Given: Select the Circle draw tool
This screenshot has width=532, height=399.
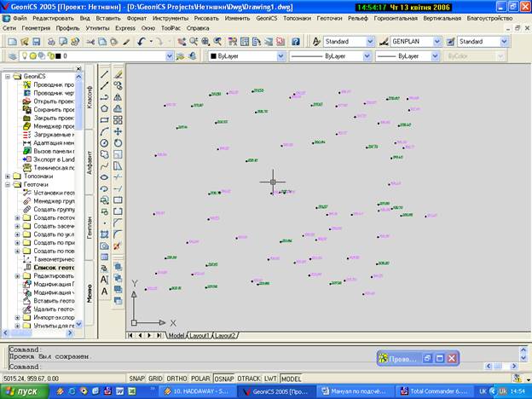Looking at the screenshot, I should [x=104, y=142].
